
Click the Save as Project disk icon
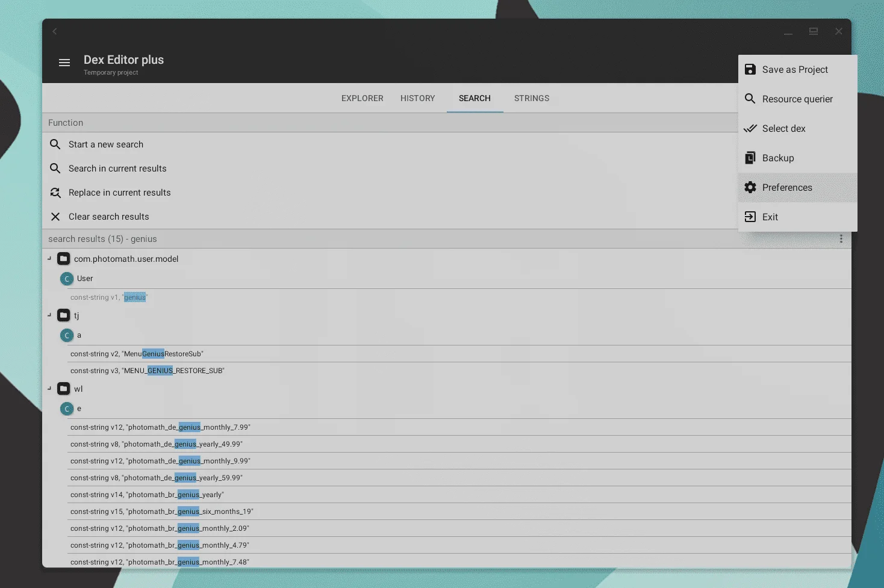coord(750,69)
